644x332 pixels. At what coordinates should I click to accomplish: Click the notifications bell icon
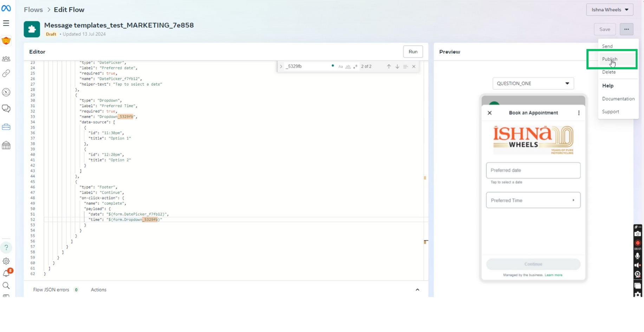click(x=6, y=273)
